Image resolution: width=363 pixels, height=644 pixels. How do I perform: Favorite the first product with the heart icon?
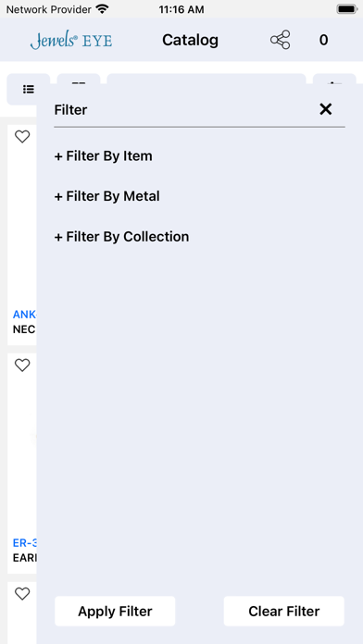tap(22, 137)
